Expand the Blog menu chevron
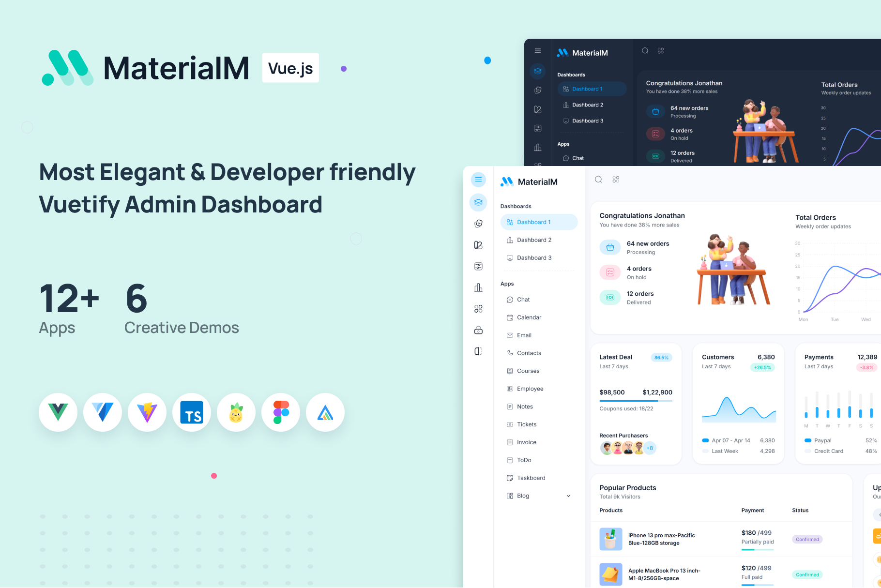 coord(568,496)
